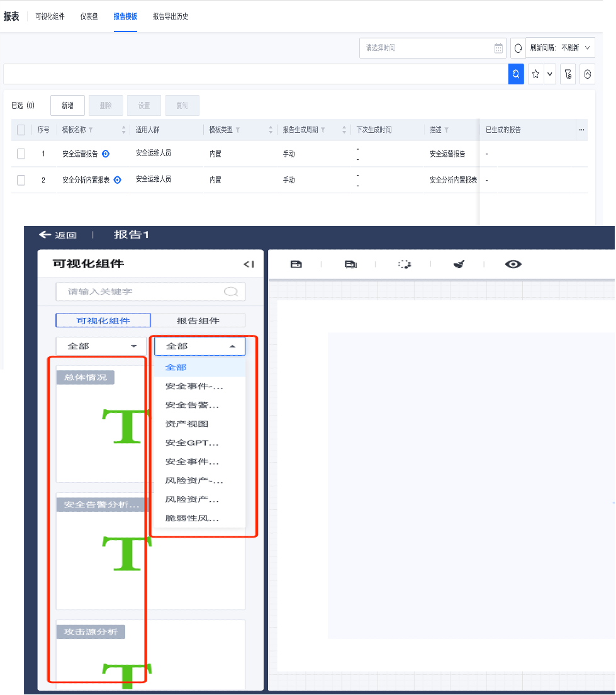Click the filter icon left of the collapse button
This screenshot has width=616, height=695.
pyautogui.click(x=568, y=74)
